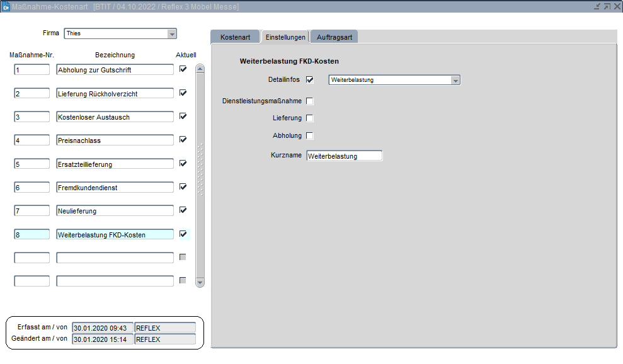
Task: Select the Fremdkundendienst description field
Action: pos(115,188)
